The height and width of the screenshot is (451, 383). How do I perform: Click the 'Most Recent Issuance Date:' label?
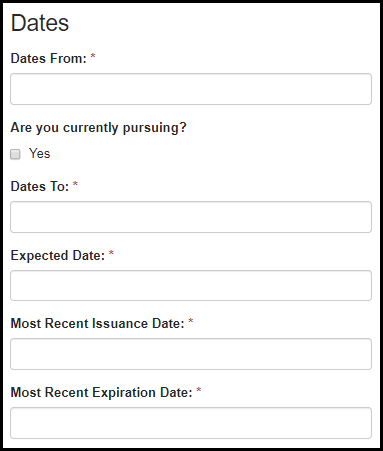(x=97, y=324)
